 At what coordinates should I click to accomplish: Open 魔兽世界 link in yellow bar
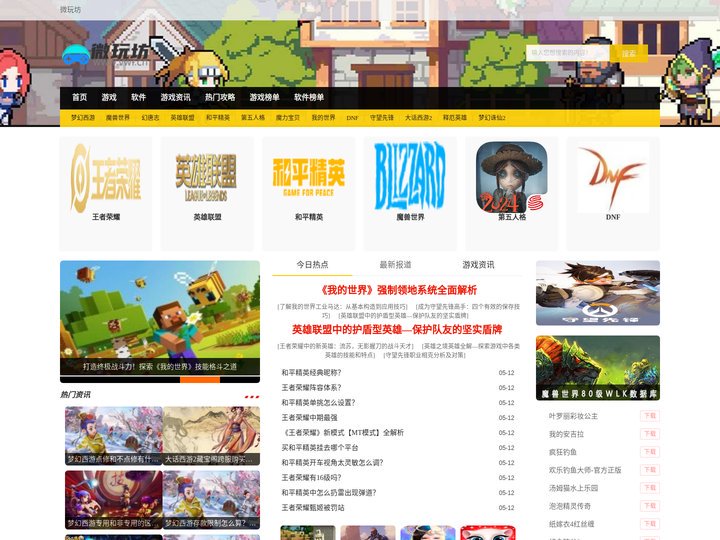118,118
